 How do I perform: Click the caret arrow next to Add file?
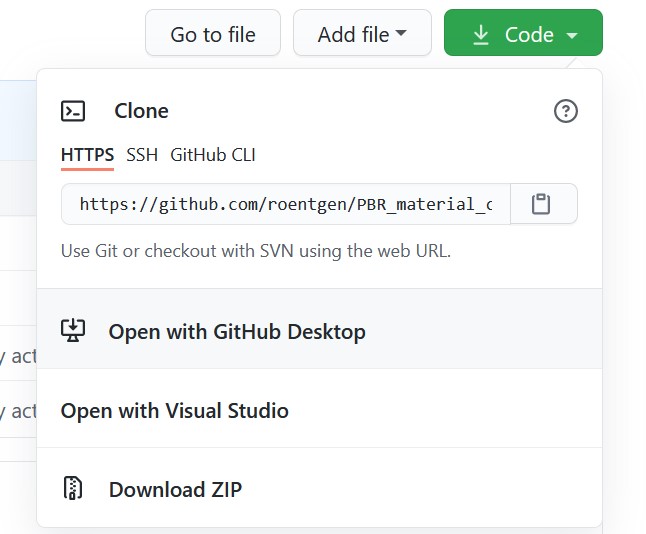402,34
